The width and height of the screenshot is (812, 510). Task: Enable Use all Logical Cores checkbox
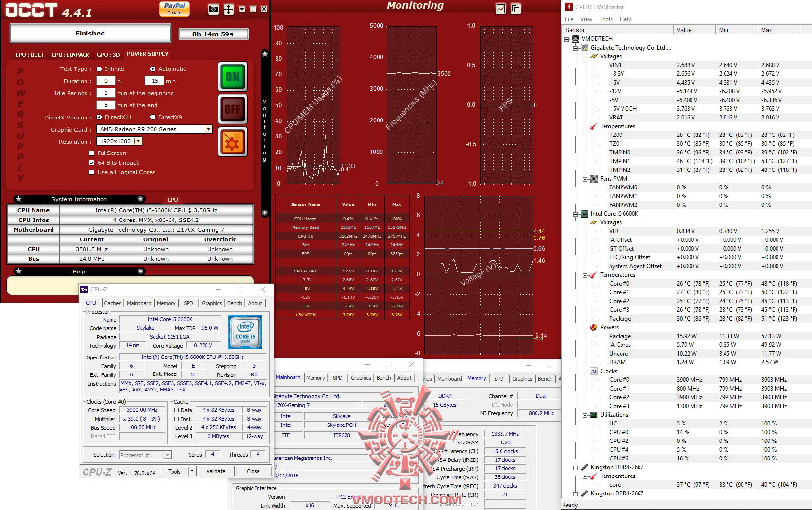pyautogui.click(x=92, y=172)
